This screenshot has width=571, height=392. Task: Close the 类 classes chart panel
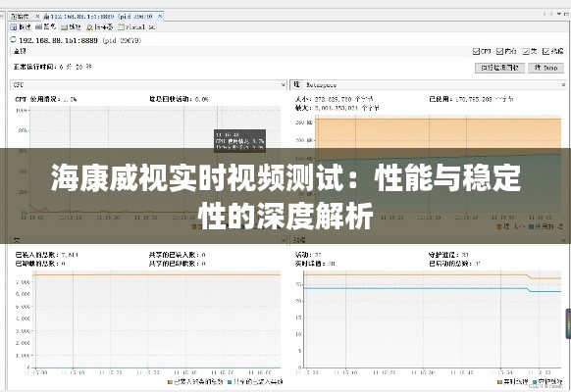(284, 240)
